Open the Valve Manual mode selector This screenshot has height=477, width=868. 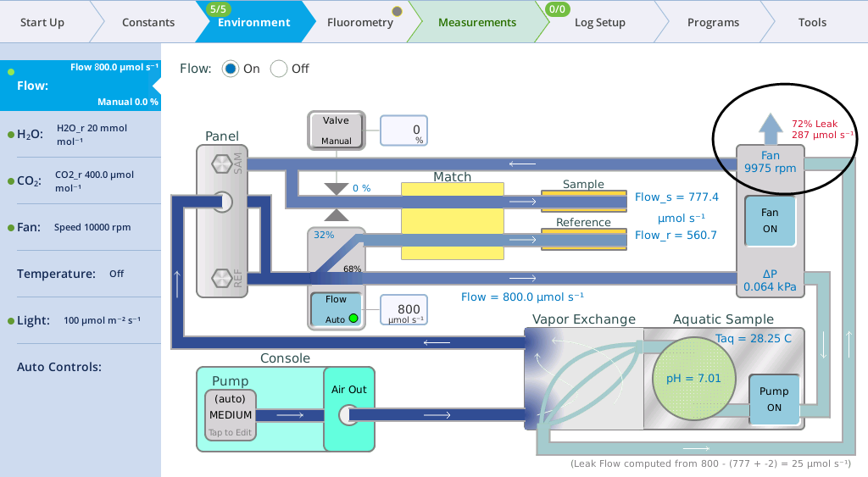click(336, 130)
